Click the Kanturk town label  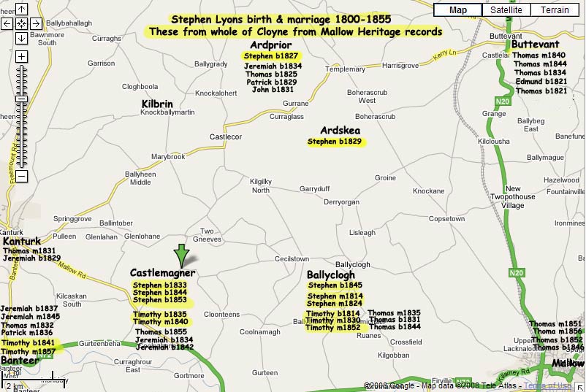(21, 241)
